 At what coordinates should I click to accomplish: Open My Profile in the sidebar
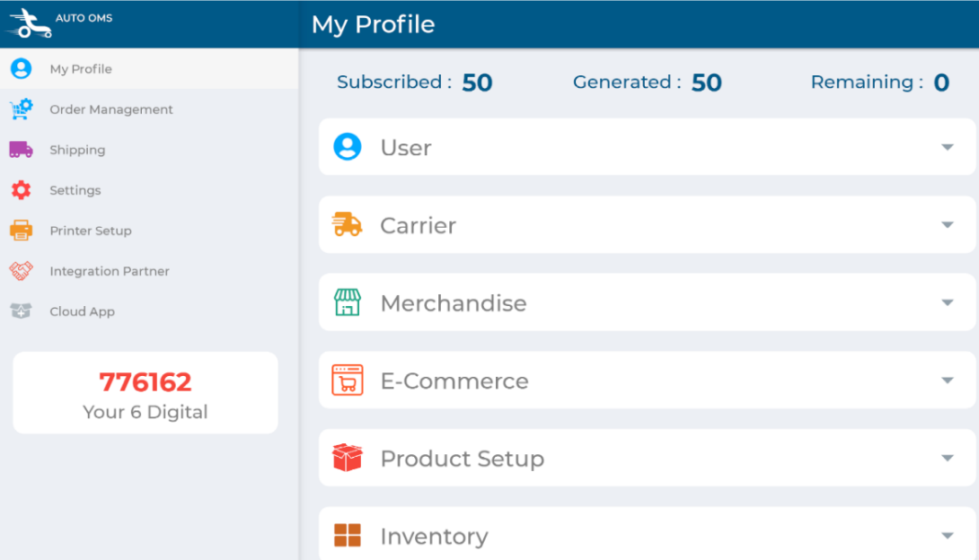click(81, 69)
